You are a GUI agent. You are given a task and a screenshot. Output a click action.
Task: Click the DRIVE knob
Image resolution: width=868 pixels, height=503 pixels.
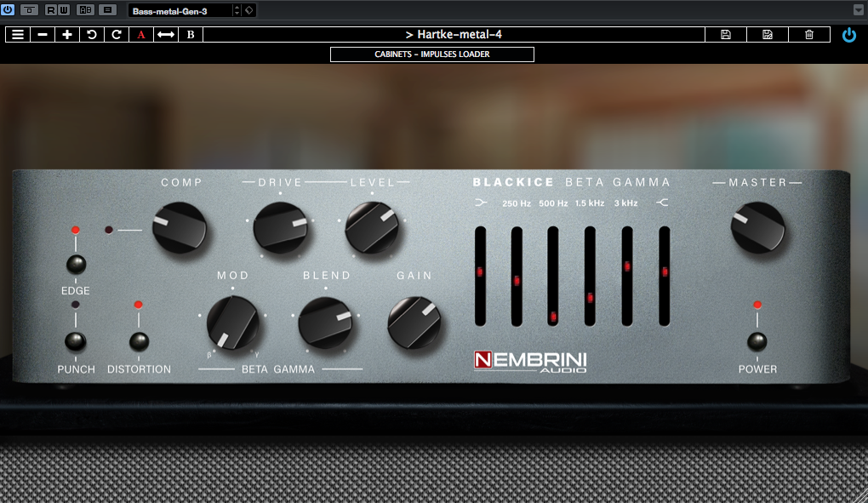pos(280,228)
